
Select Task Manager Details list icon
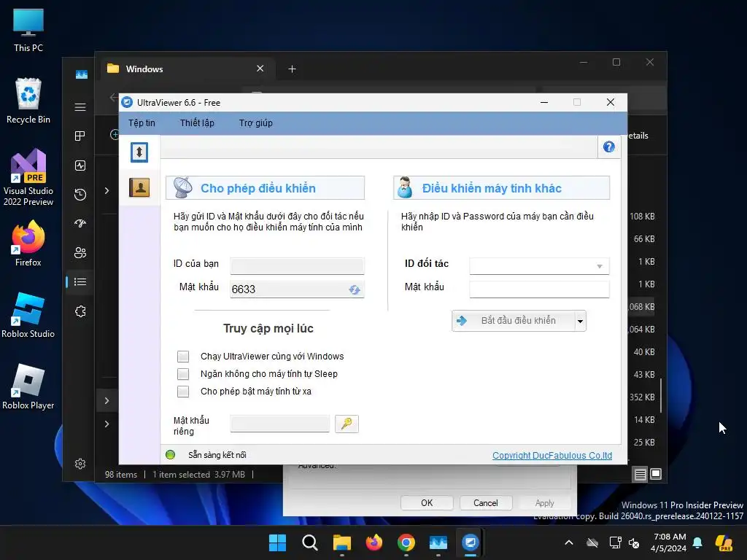pyautogui.click(x=80, y=282)
